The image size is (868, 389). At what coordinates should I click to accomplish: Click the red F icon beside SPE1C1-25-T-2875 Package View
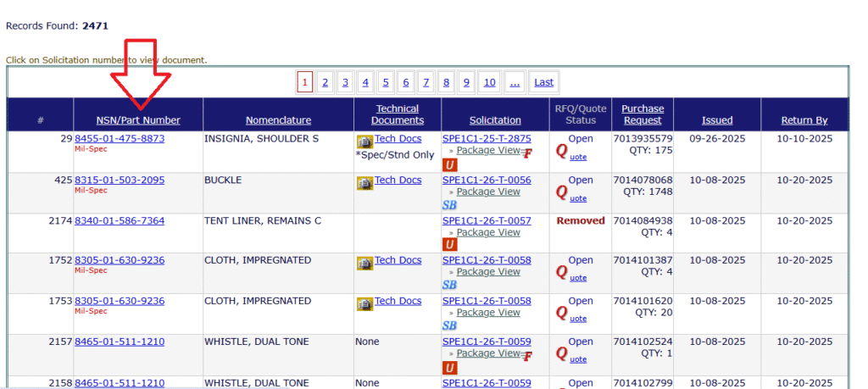[526, 153]
